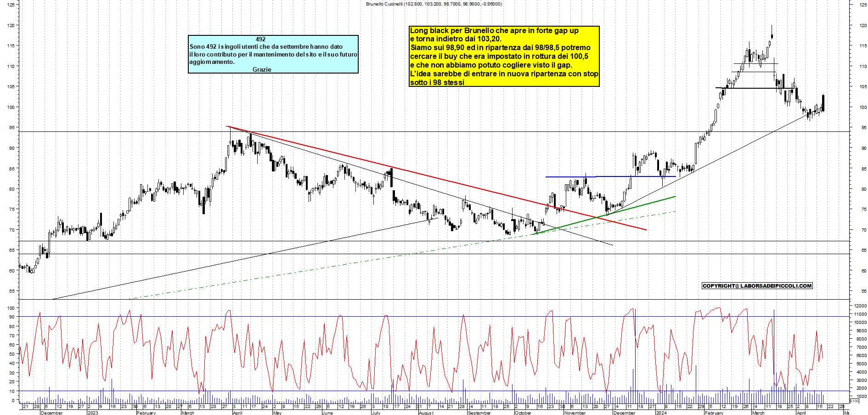Click the 1000 volume scale label
Viewport: 868px width, 415px height.
(861, 396)
